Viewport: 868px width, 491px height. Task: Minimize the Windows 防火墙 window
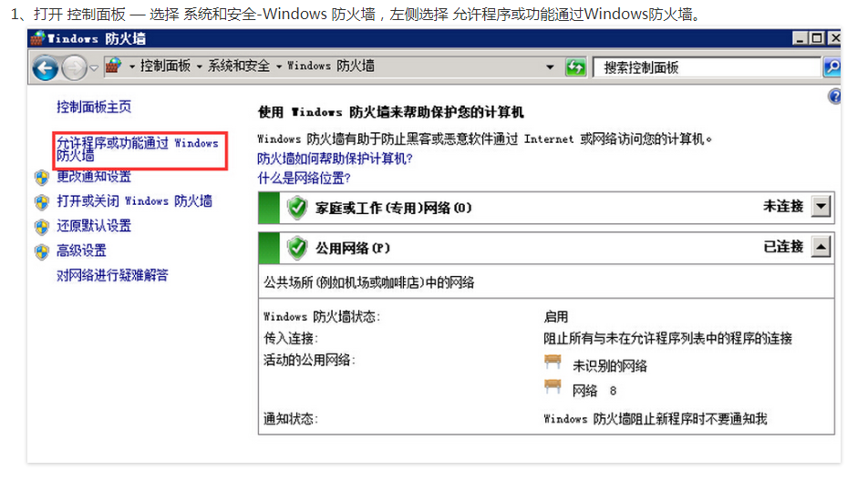pos(800,38)
